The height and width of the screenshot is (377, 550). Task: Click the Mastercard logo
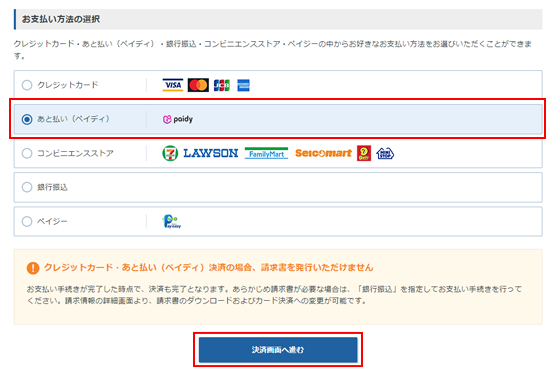(x=198, y=85)
